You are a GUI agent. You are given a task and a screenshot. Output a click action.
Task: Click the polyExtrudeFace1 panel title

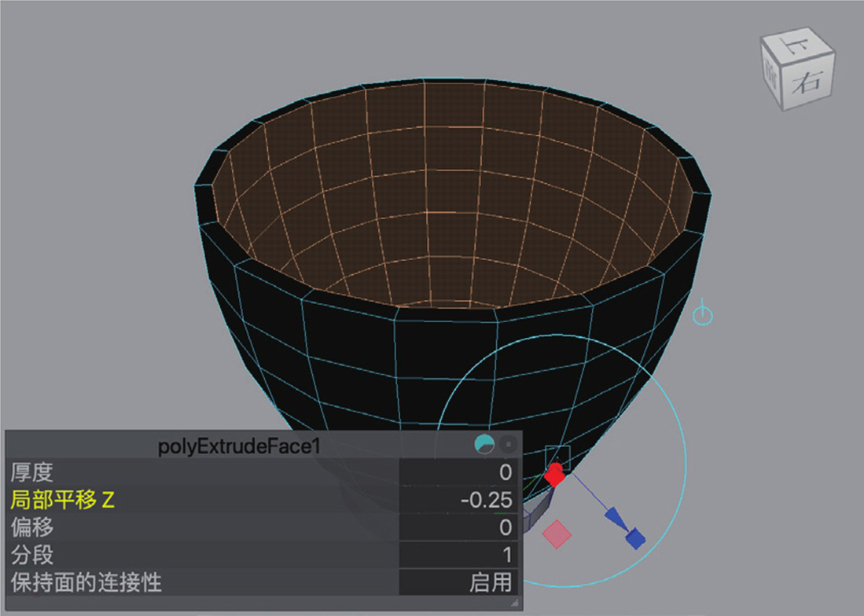[239, 445]
